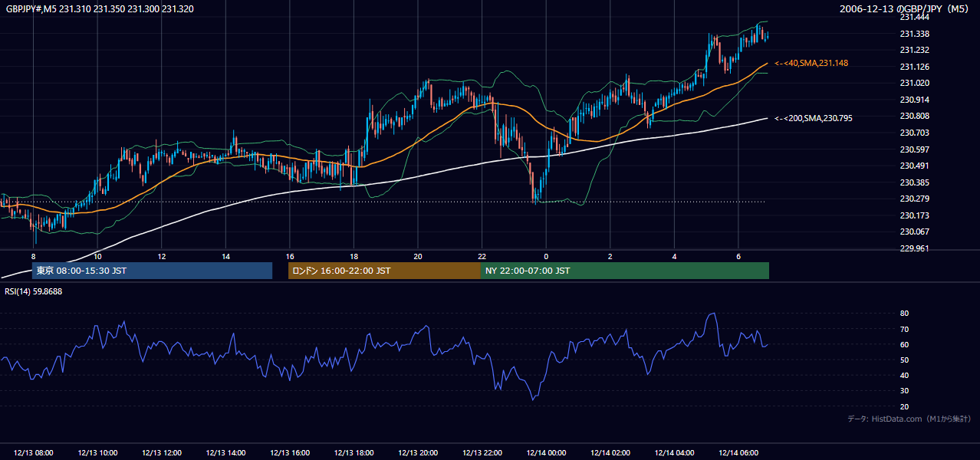The image size is (980, 460).
Task: Click RSI scale value 40
Action: [x=904, y=375]
